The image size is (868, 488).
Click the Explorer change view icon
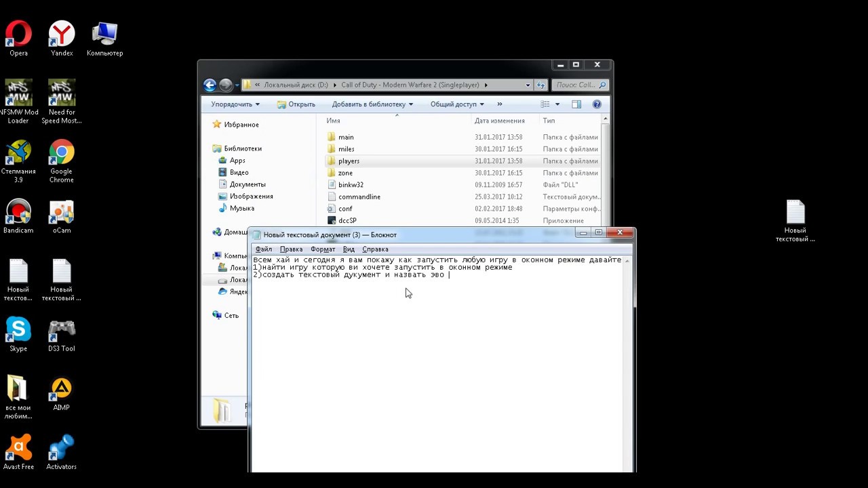(545, 104)
